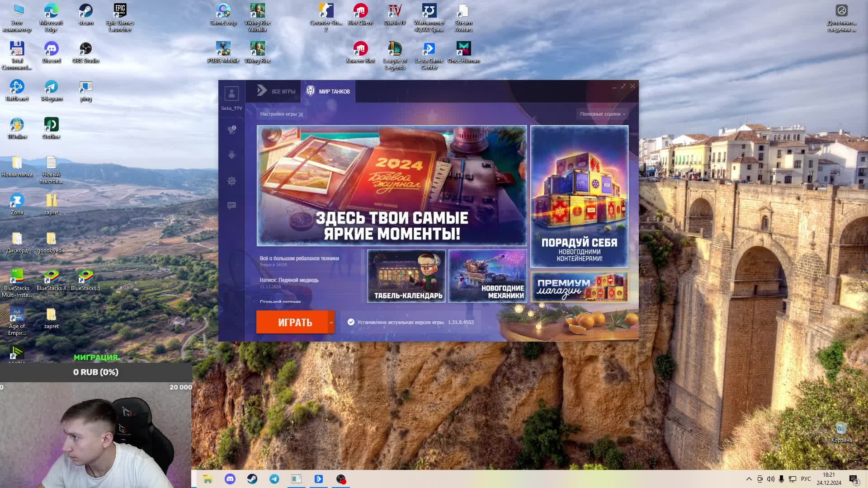Screen dimensions: 868x488
Task: Open the chat bubble icon in the sidebar
Action: click(x=232, y=206)
